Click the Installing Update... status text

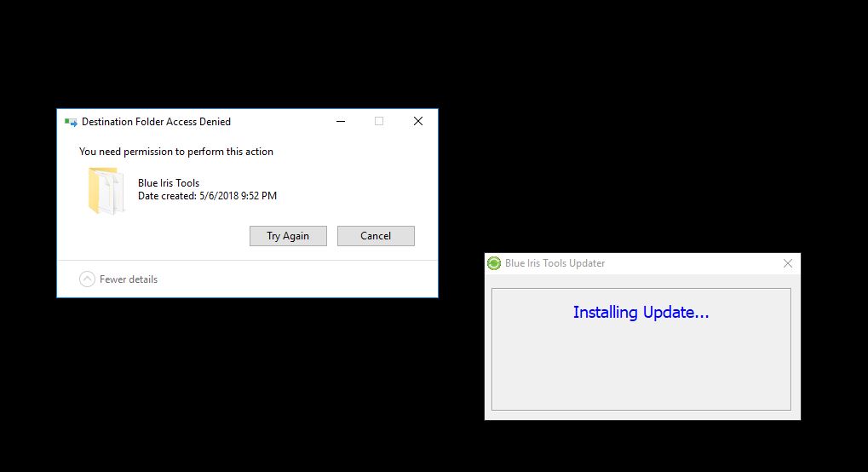[641, 313]
